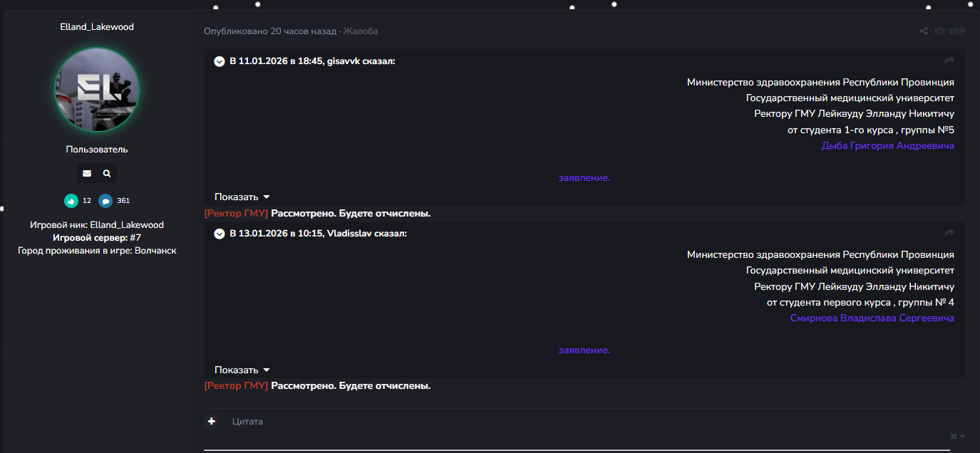Open Elland_Lakewood profile from username heading
This screenshot has width=980, height=453.
[97, 27]
